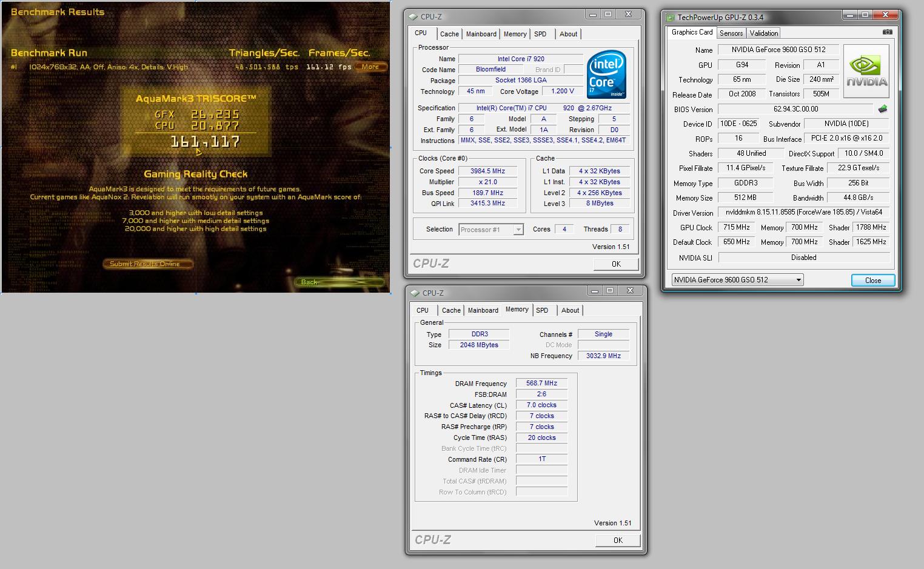This screenshot has width=924, height=569.
Task: Click the NVIDIA logo in GPU-Z
Action: click(866, 72)
